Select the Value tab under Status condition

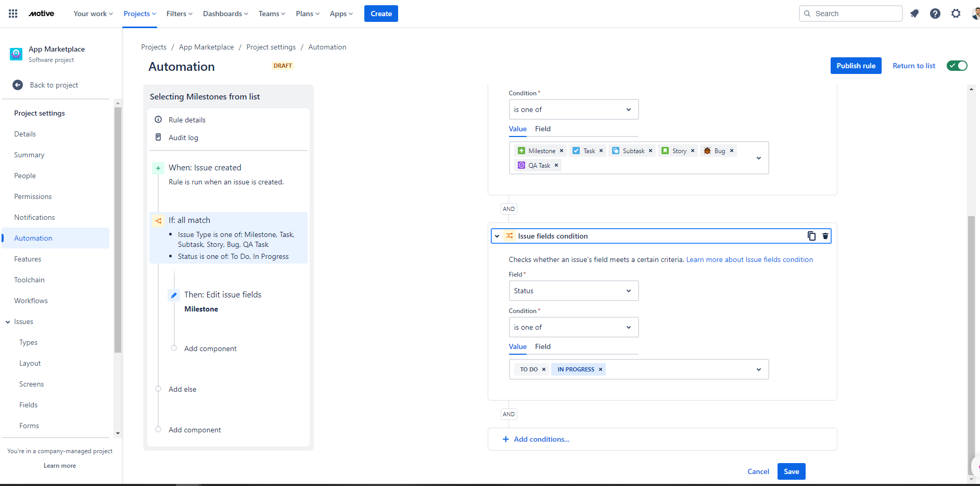coord(518,346)
